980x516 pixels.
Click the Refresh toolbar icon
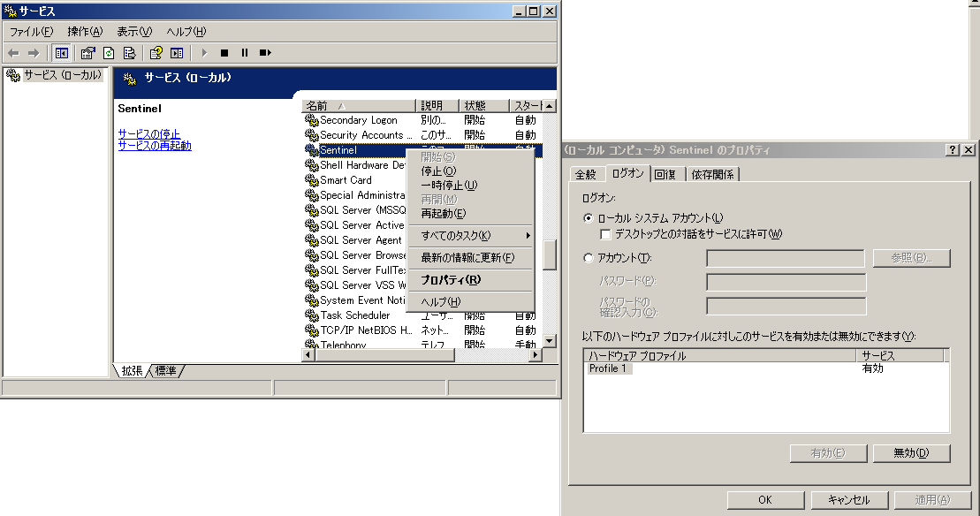click(109, 53)
